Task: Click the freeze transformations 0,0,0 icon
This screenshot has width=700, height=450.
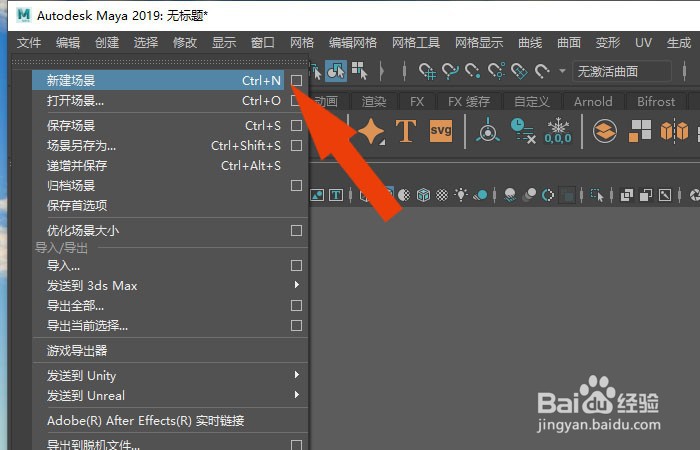Action: [558, 132]
